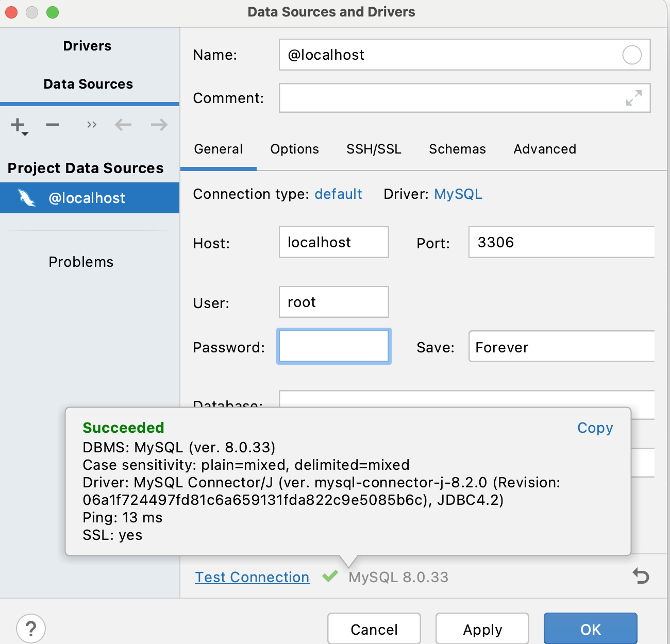This screenshot has width=670, height=644.
Task: Click the remove data source minus icon
Action: [x=53, y=125]
